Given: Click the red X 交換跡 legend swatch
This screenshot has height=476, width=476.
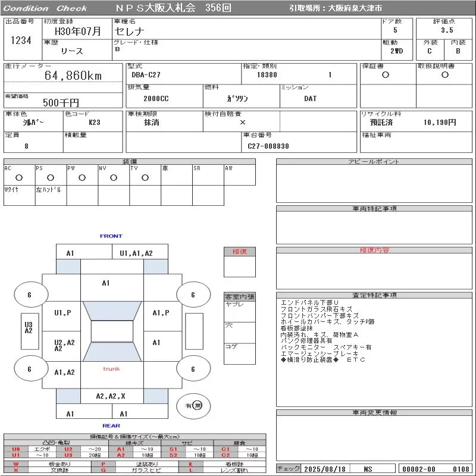Looking at the screenshot, I should 16,470.
